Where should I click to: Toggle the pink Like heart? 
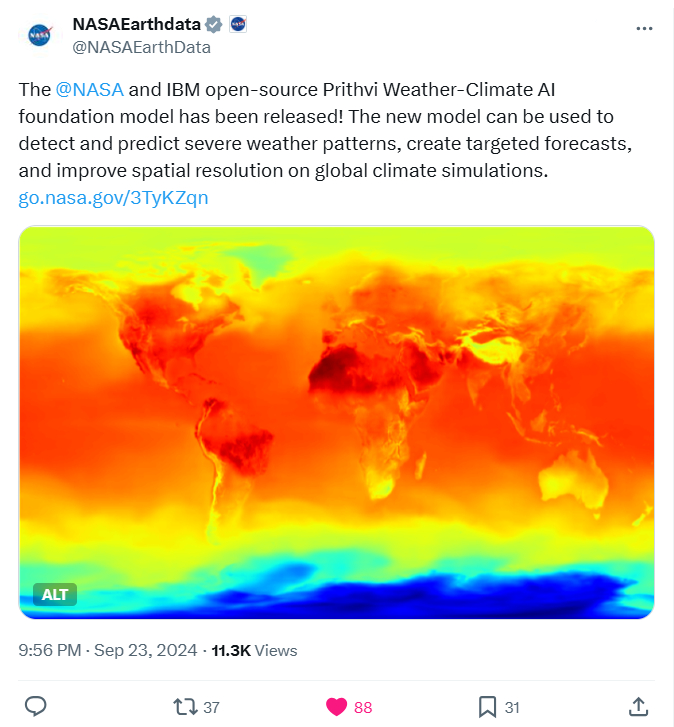(337, 707)
